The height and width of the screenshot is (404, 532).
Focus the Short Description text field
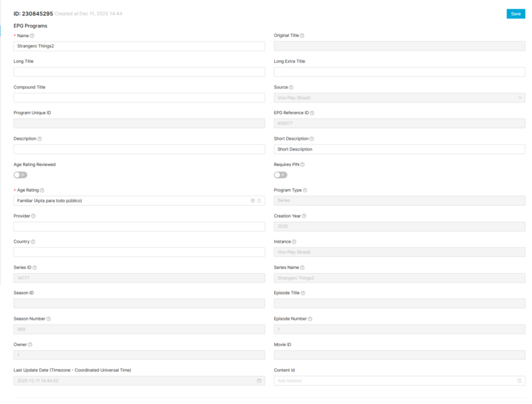pos(399,149)
